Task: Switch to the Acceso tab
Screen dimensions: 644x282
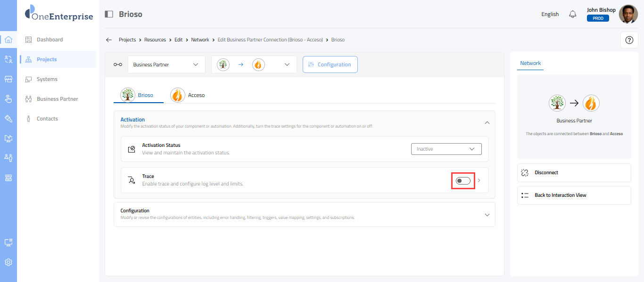Action: pyautogui.click(x=188, y=95)
